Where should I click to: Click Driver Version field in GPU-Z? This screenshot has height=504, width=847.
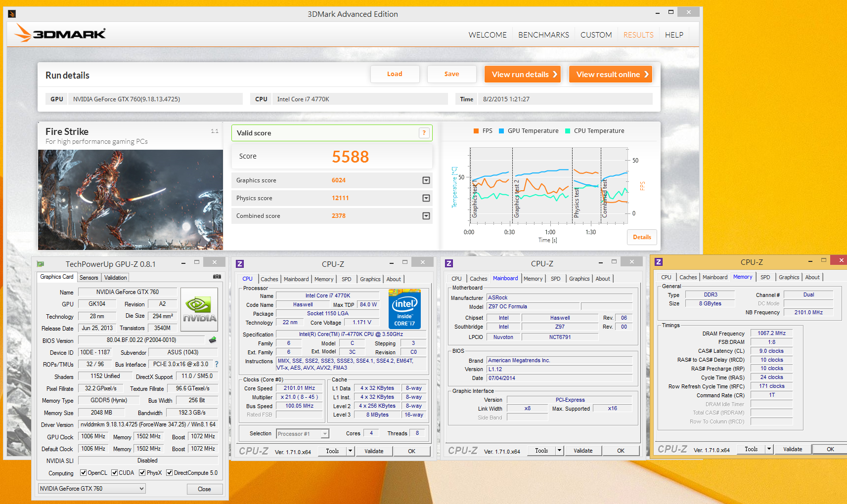click(x=148, y=424)
